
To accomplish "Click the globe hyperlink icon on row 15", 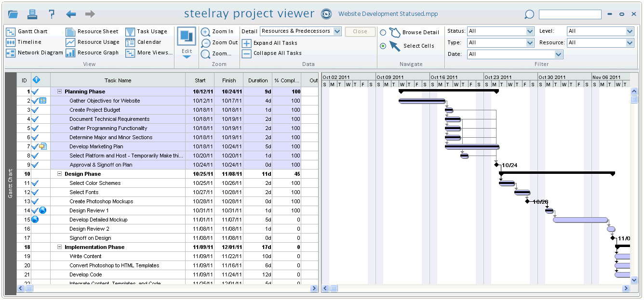I will point(35,220).
